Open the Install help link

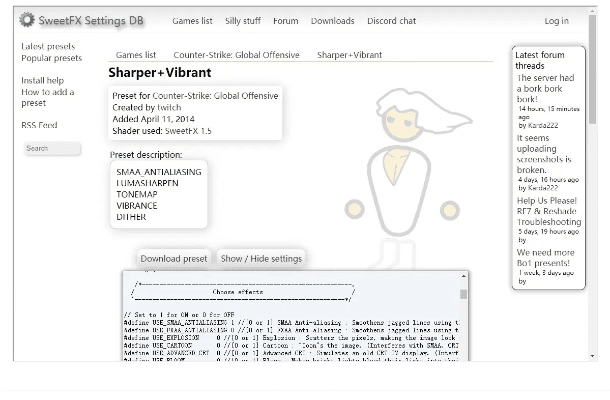42,80
